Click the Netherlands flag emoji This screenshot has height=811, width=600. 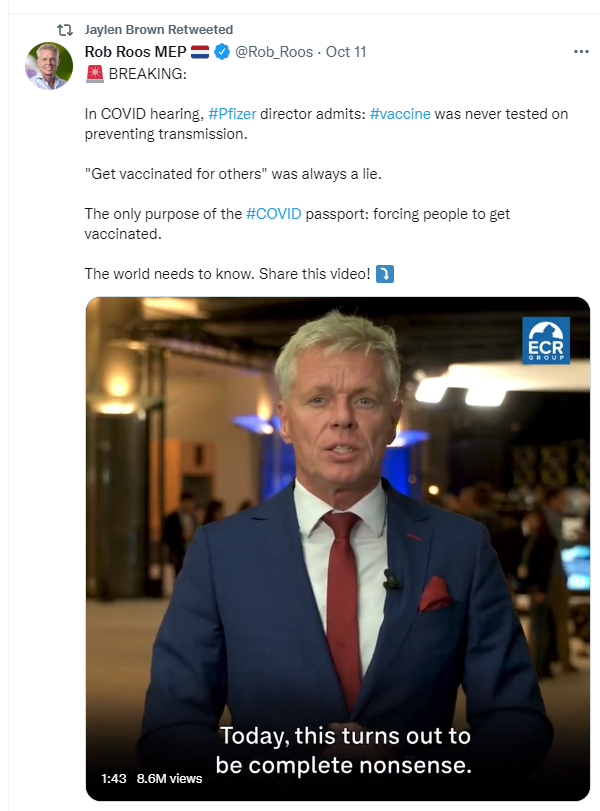[x=200, y=52]
